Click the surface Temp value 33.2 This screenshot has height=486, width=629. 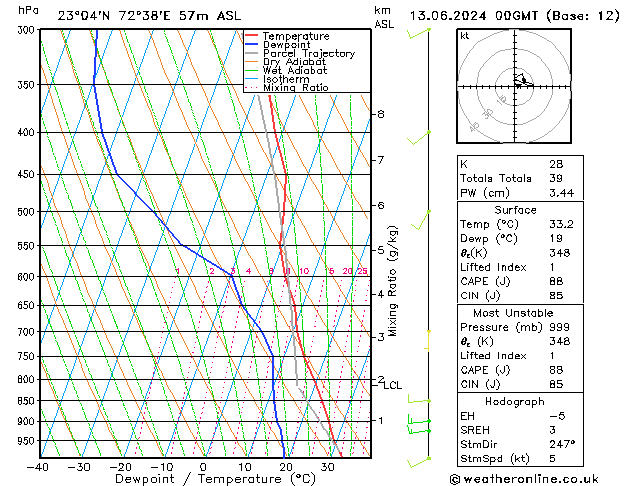(x=561, y=224)
